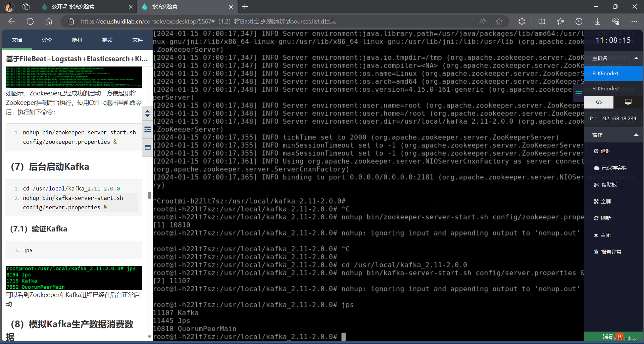Click the cd /usr/local/kafka_2.11-2.0.0 code line
This screenshot has height=344, width=644.
[71, 188]
